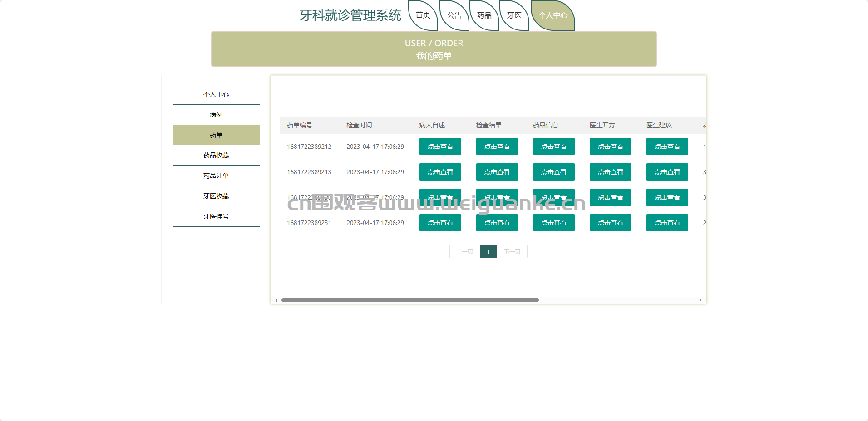View 医生开方 for order 1681722389212

click(x=611, y=147)
